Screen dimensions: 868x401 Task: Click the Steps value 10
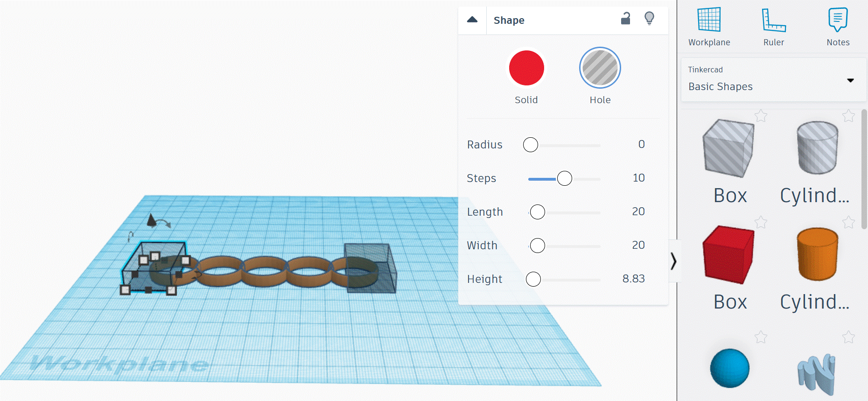(x=639, y=178)
